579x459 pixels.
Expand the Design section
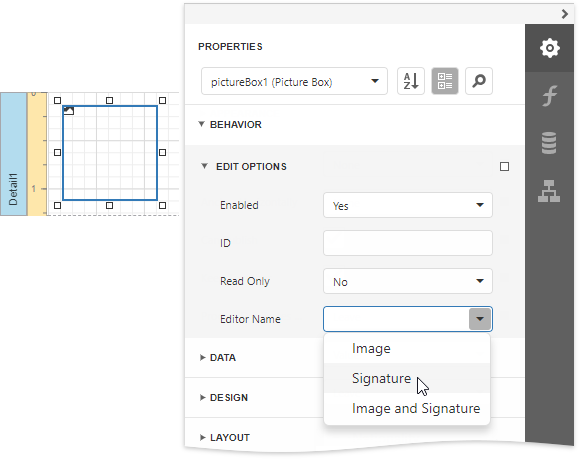pos(202,397)
